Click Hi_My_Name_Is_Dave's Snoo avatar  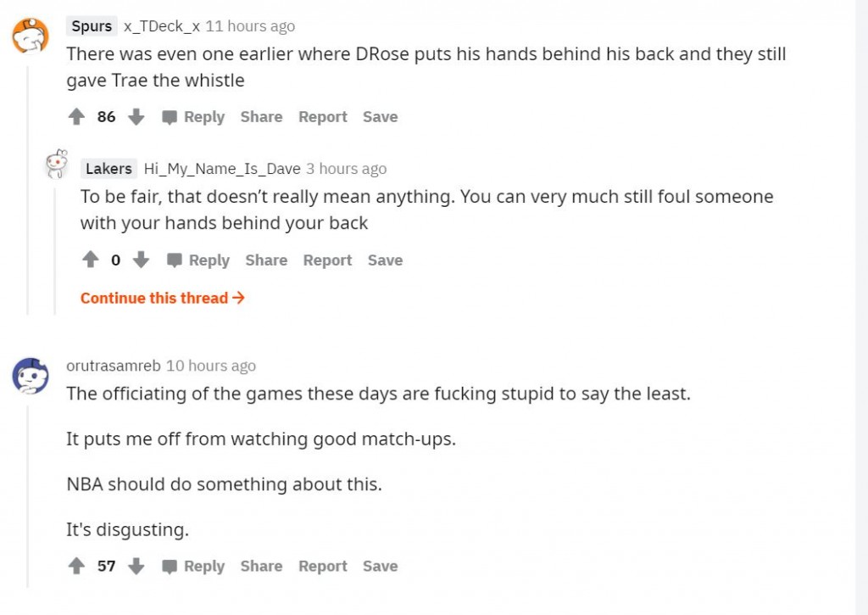(57, 165)
